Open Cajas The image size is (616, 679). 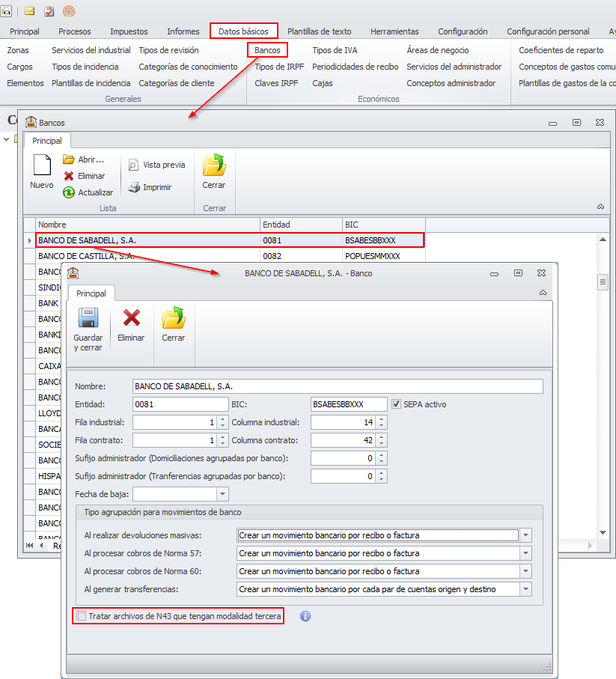point(323,83)
